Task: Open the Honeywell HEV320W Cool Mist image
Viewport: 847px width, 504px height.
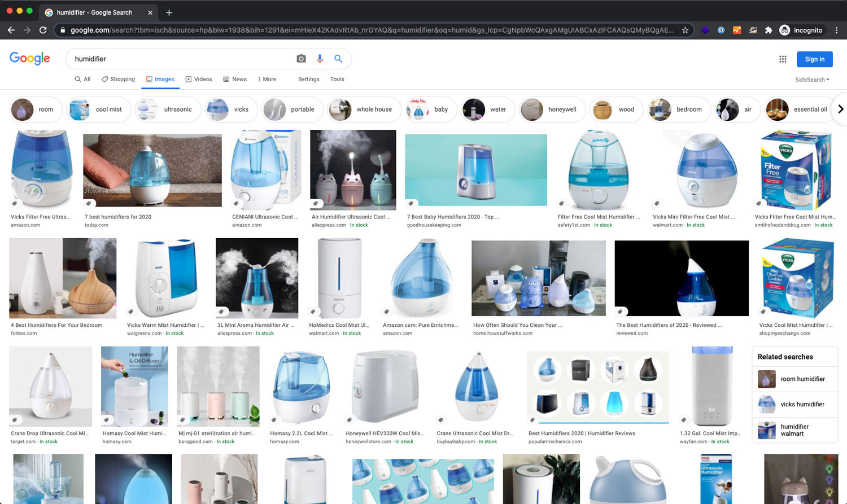Action: 385,387
